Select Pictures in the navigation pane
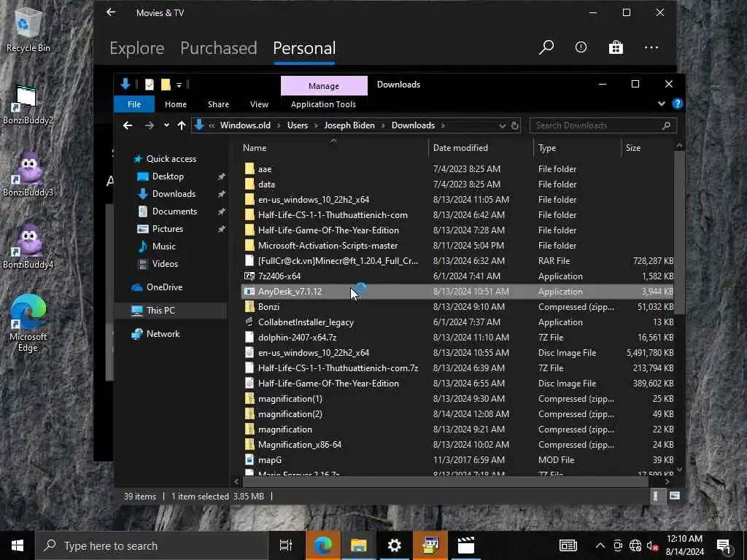The width and height of the screenshot is (747, 560). (x=167, y=228)
